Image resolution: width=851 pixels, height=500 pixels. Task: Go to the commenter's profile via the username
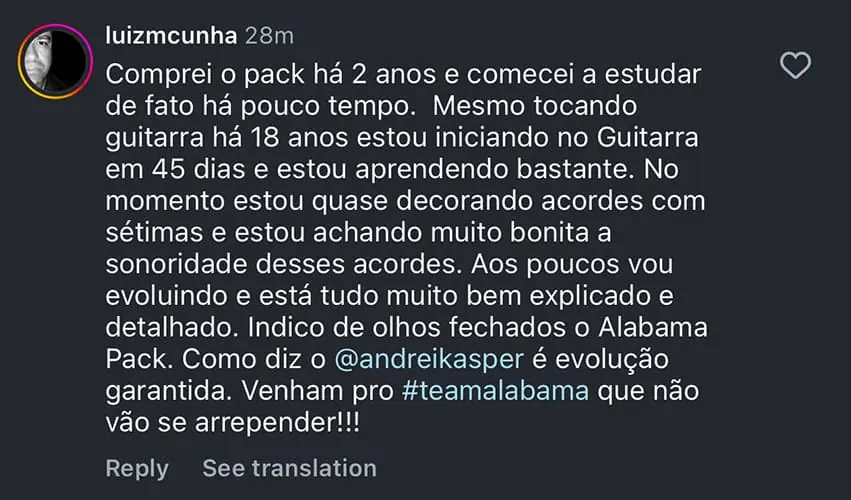[x=172, y=36]
